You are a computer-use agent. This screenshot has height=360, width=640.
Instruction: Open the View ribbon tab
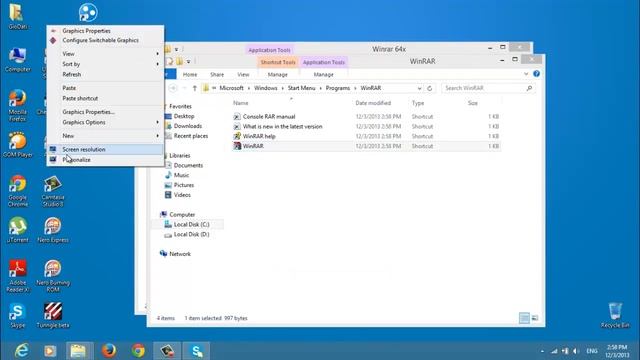point(243,74)
